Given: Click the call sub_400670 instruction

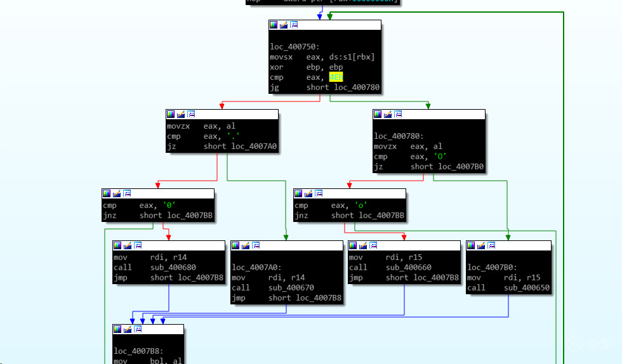Looking at the screenshot, I should pyautogui.click(x=273, y=287).
